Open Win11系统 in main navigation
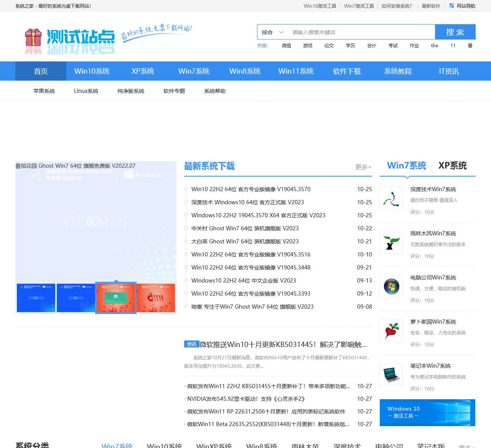This screenshot has width=491, height=448. coord(296,71)
